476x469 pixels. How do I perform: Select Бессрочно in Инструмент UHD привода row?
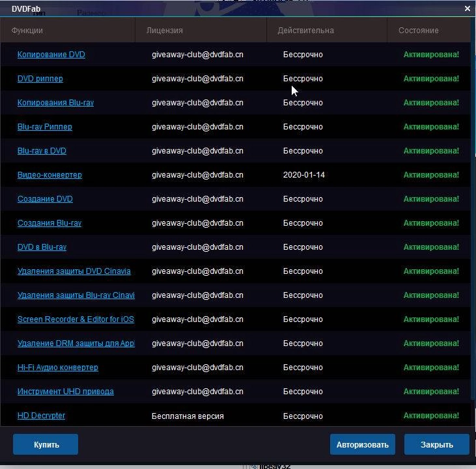point(303,392)
